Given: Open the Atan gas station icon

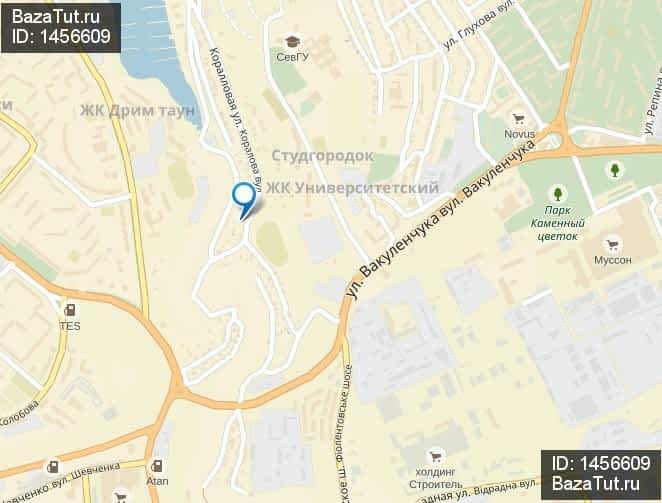Looking at the screenshot, I should (x=157, y=466).
